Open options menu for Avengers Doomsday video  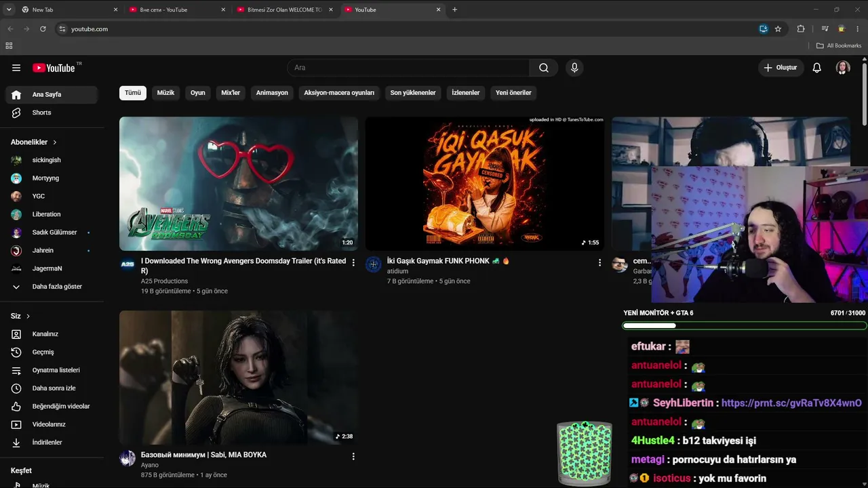353,262
